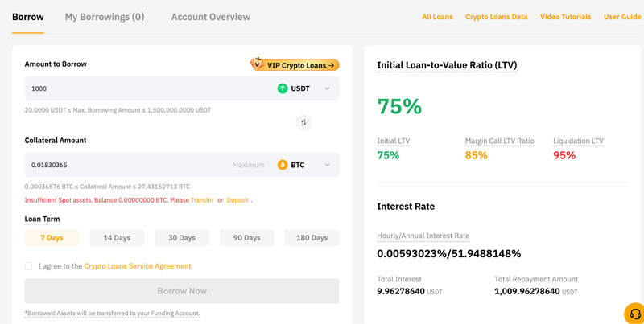Click the Loan Term label
The height and width of the screenshot is (324, 644).
tap(43, 219)
